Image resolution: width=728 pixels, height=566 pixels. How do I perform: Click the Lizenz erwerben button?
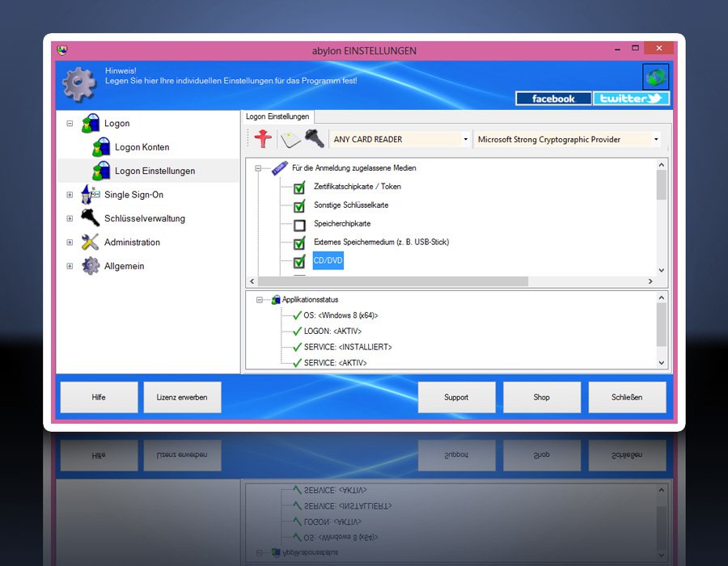pos(182,397)
